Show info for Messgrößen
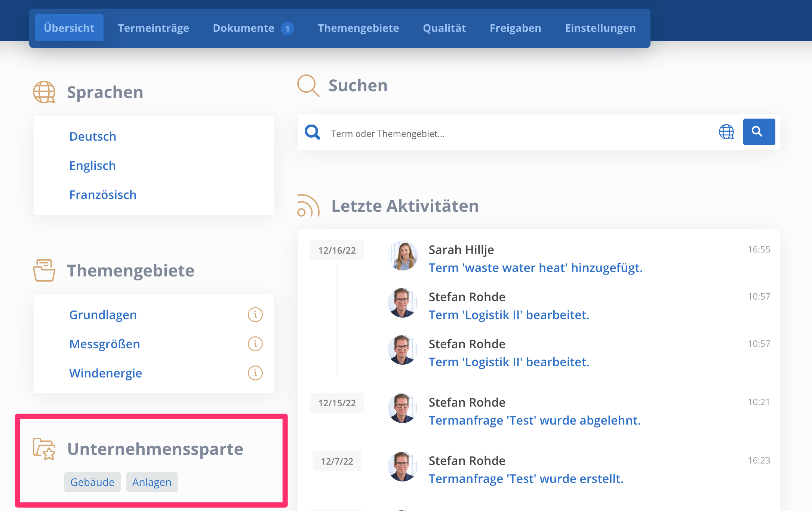Screen dimensions: 812x511 255,344
